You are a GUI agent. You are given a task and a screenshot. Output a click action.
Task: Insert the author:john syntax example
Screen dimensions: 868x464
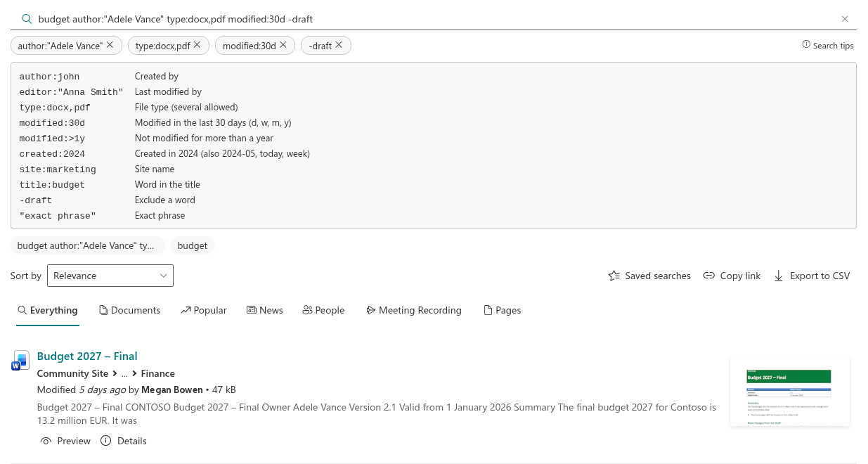(49, 77)
